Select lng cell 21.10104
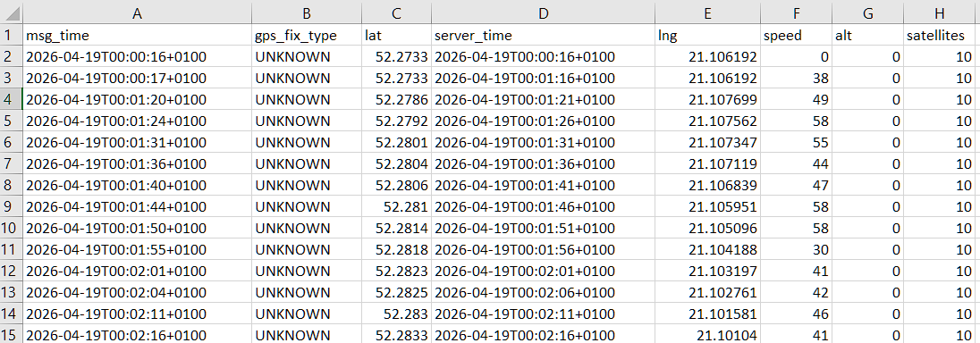The width and height of the screenshot is (980, 343). click(707, 334)
